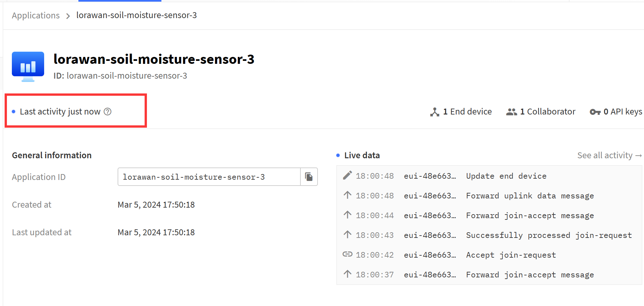Open the Applications breadcrumb link
644x306 pixels.
tap(36, 15)
